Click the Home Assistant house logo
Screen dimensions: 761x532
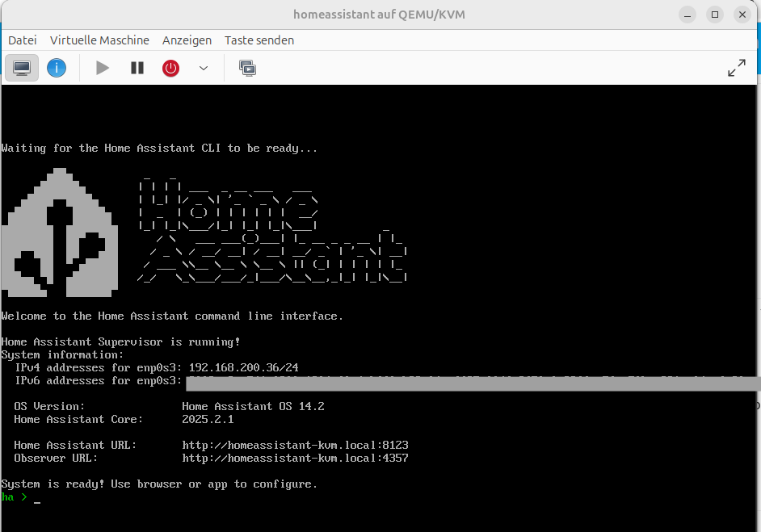59,232
